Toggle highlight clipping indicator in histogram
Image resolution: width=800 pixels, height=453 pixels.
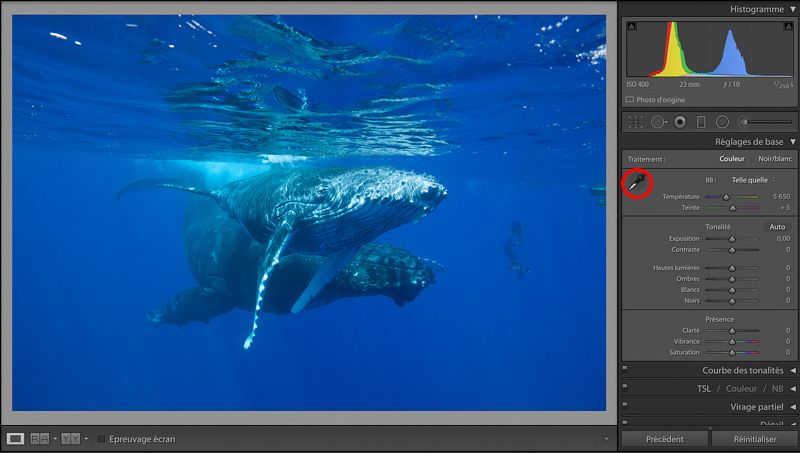[x=788, y=26]
